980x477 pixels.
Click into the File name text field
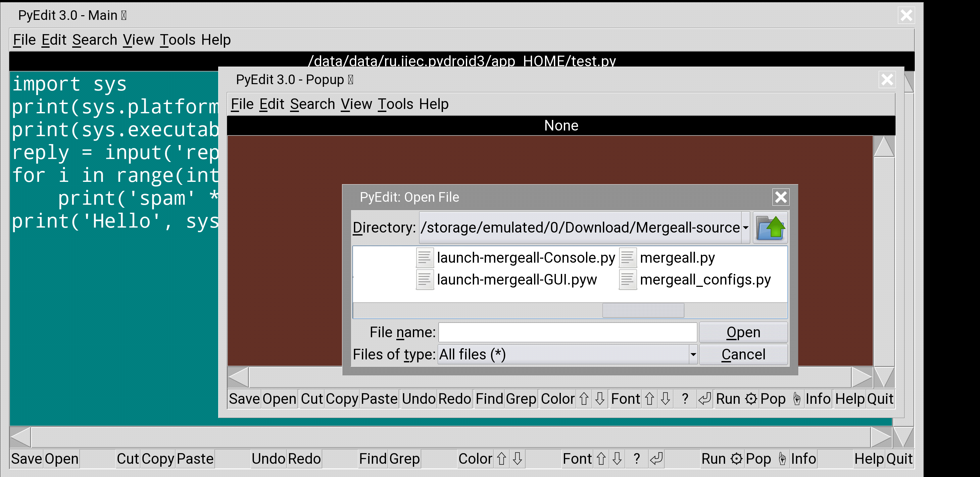click(x=567, y=332)
